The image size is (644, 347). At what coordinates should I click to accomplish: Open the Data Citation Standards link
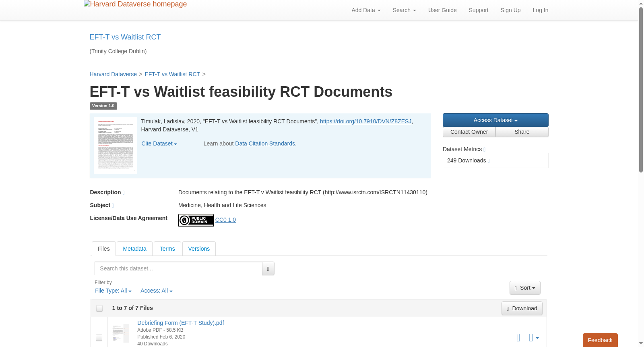(265, 143)
